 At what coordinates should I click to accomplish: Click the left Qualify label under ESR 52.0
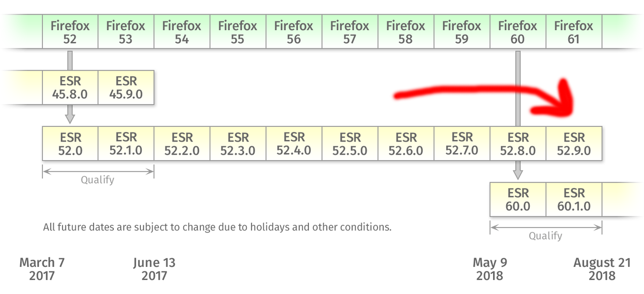[98, 180]
